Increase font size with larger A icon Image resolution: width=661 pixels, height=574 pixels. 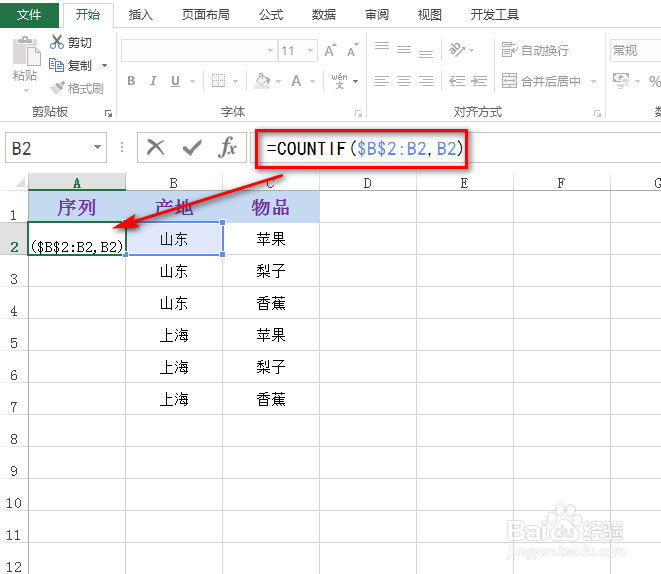click(x=330, y=51)
